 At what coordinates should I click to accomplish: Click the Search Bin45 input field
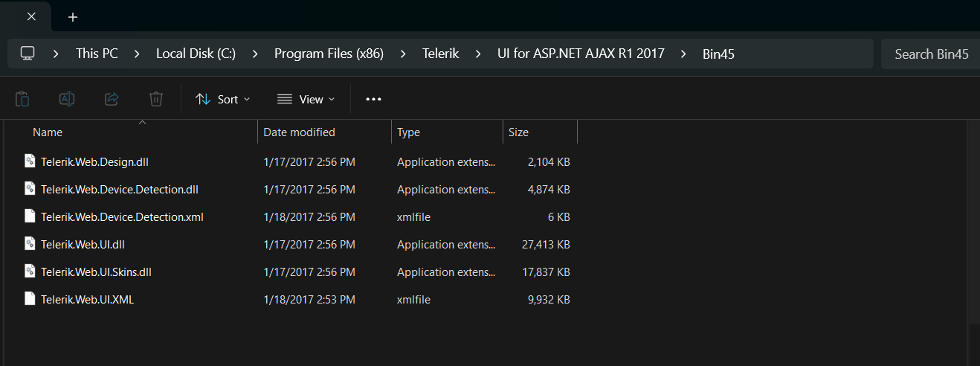pos(931,54)
